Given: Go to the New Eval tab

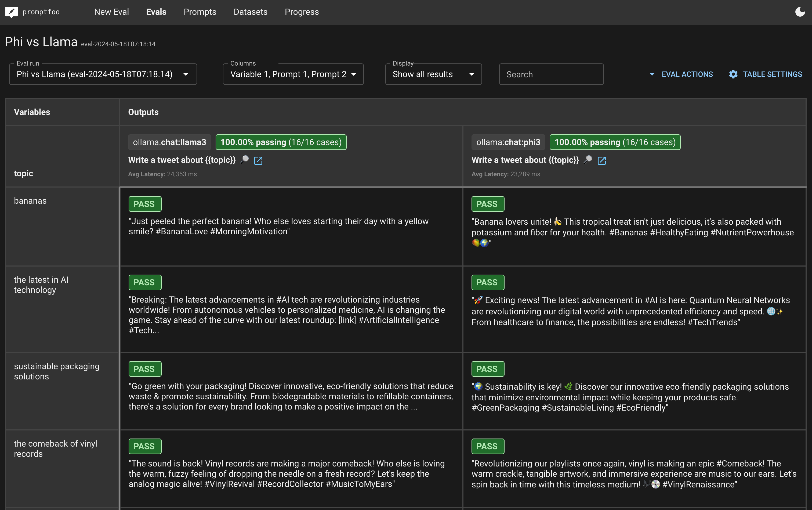Looking at the screenshot, I should tap(111, 12).
